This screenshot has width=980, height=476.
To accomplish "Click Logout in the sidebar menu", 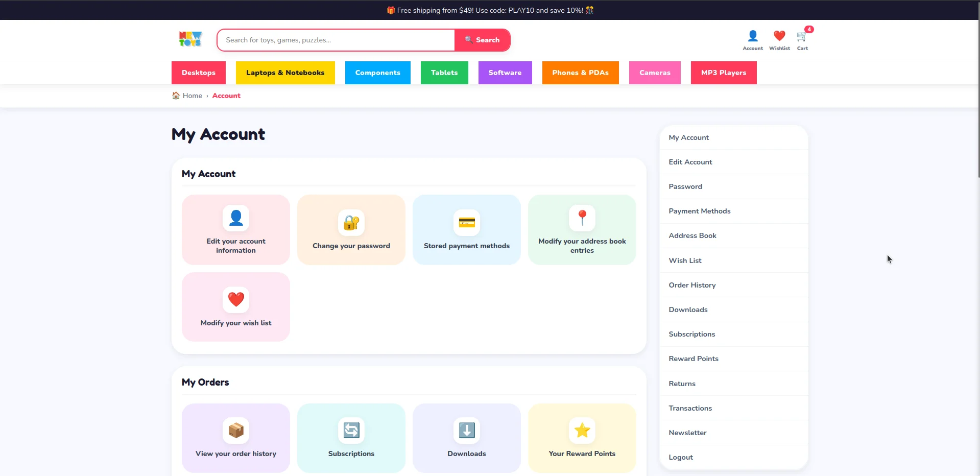I will coord(734,457).
